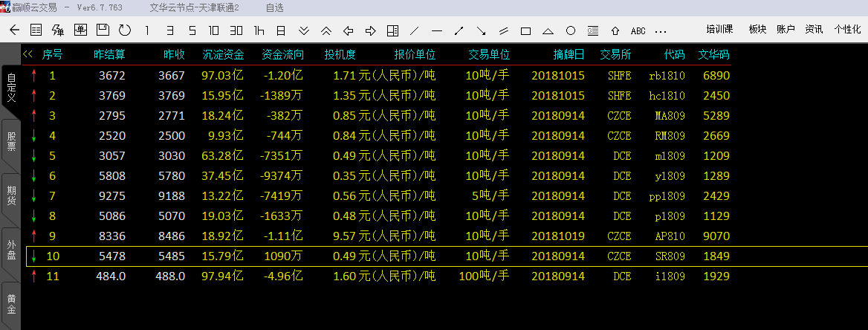Select the daily 日 period button
868x330 pixels.
pos(281,30)
